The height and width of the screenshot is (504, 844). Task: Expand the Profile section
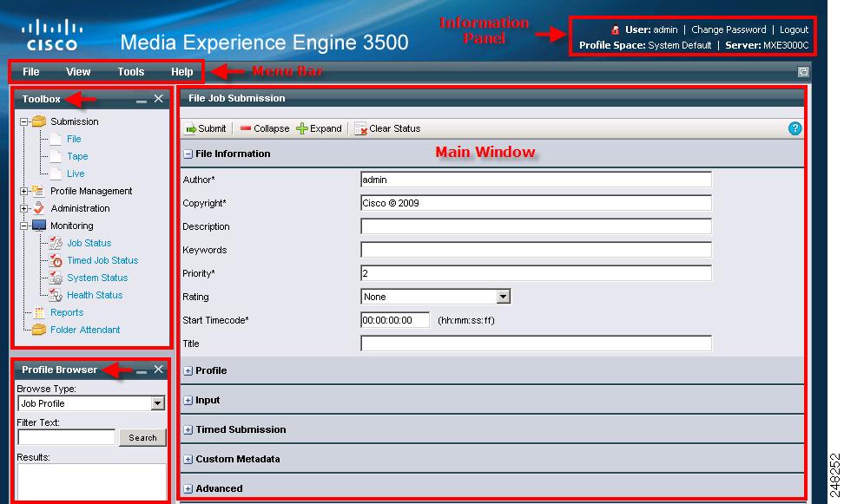tap(188, 370)
